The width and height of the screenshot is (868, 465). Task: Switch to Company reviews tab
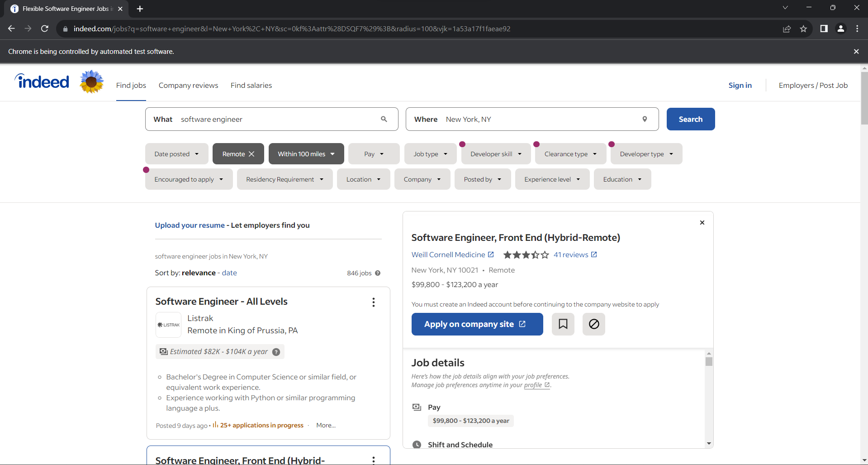[x=188, y=85]
